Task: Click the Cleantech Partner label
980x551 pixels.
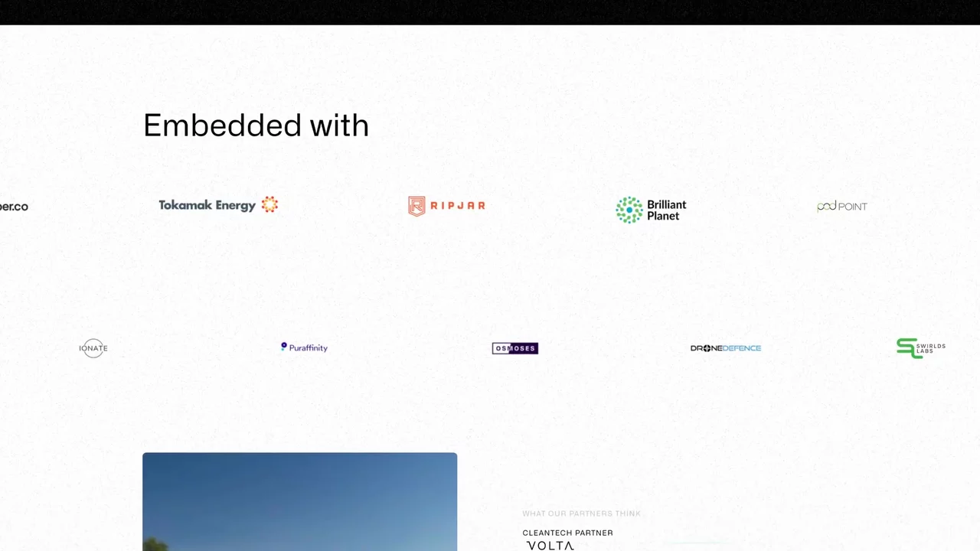Action: [567, 533]
